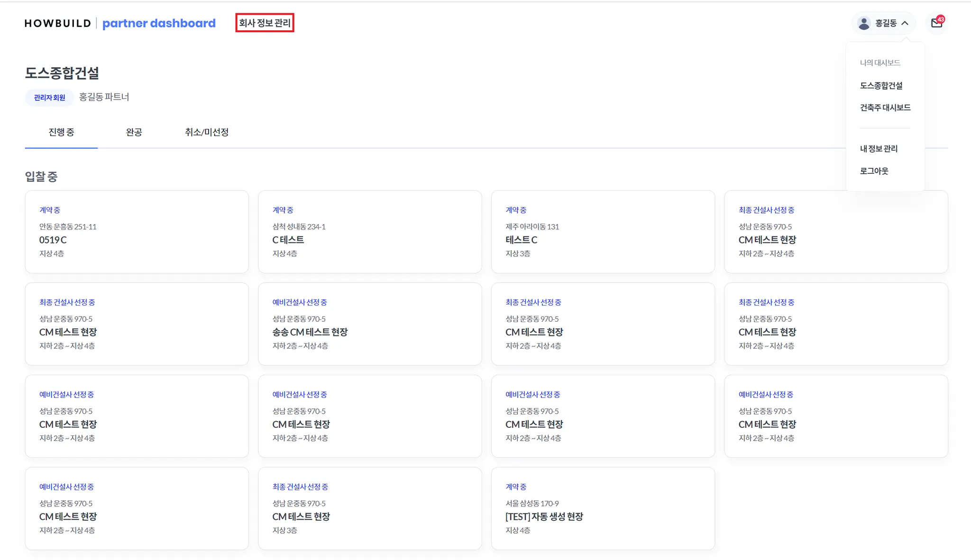The width and height of the screenshot is (971, 560).
Task: Select the 진행 중 tab
Action: coord(61,132)
